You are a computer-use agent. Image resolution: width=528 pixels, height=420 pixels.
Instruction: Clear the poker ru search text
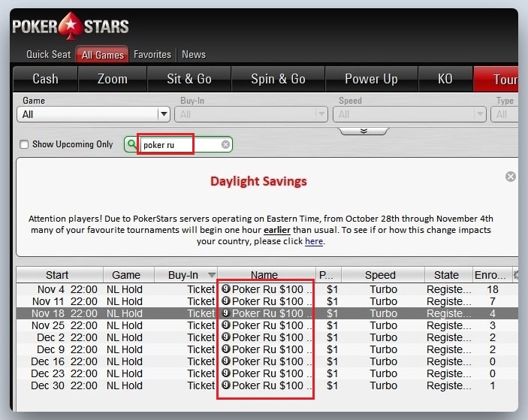coord(225,144)
